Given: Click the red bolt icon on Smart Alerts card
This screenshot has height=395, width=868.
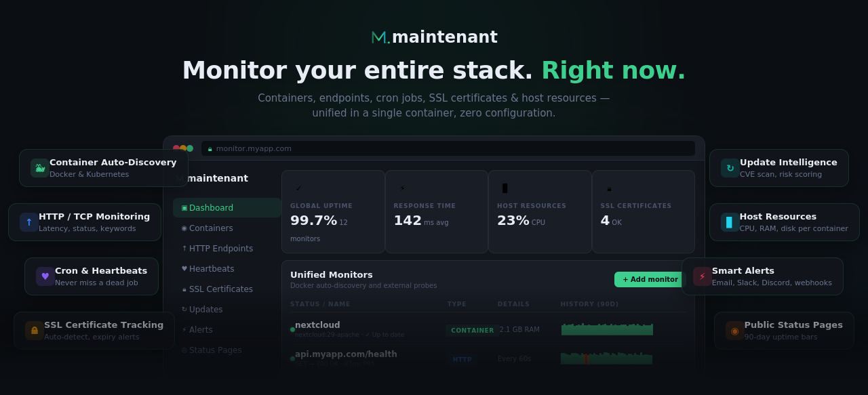Looking at the screenshot, I should pyautogui.click(x=701, y=276).
